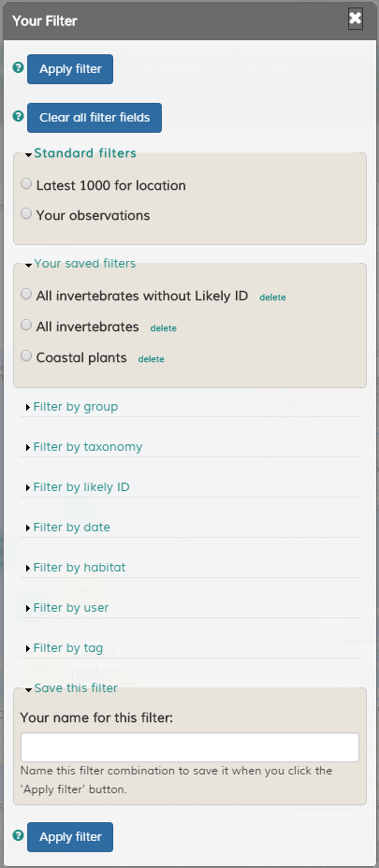This screenshot has height=868, width=379.
Task: Open Filter by likely ID section
Action: (80, 487)
